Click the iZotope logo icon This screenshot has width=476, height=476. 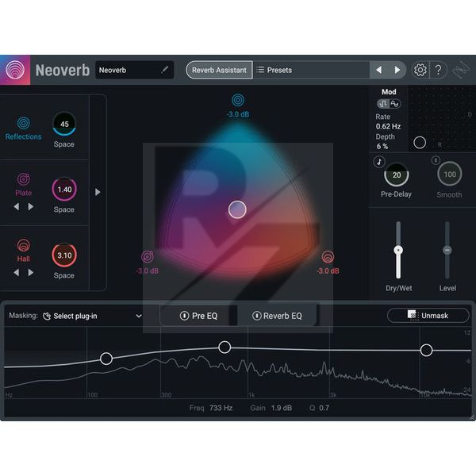pos(461,70)
